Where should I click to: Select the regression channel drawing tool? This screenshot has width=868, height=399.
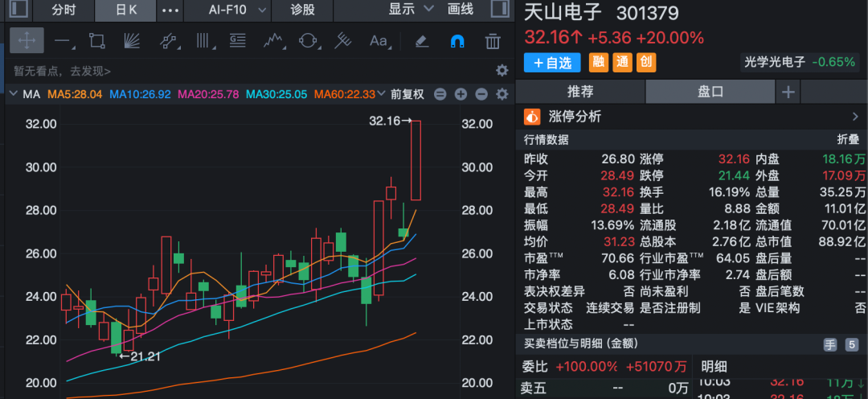pos(168,40)
